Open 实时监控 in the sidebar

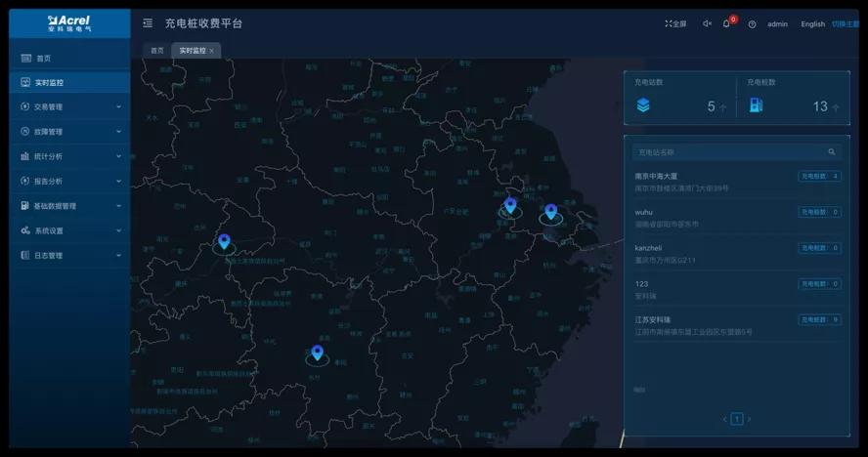69,82
